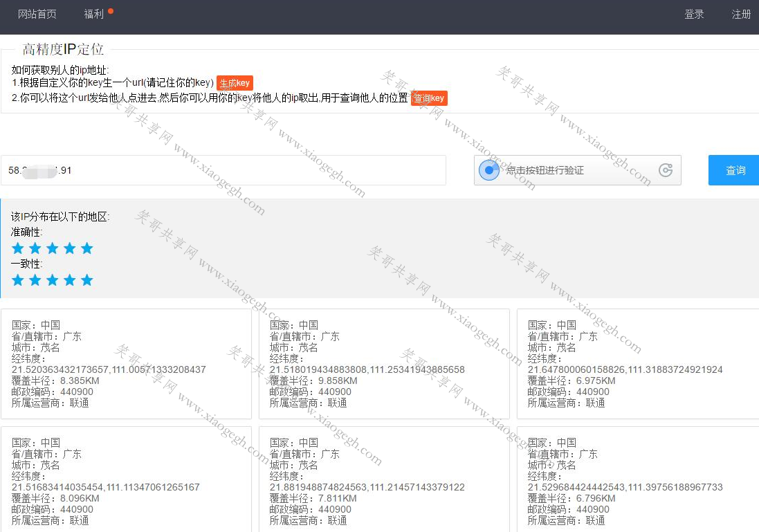Click the blue 查询 button
This screenshot has width=759, height=532.
734,170
